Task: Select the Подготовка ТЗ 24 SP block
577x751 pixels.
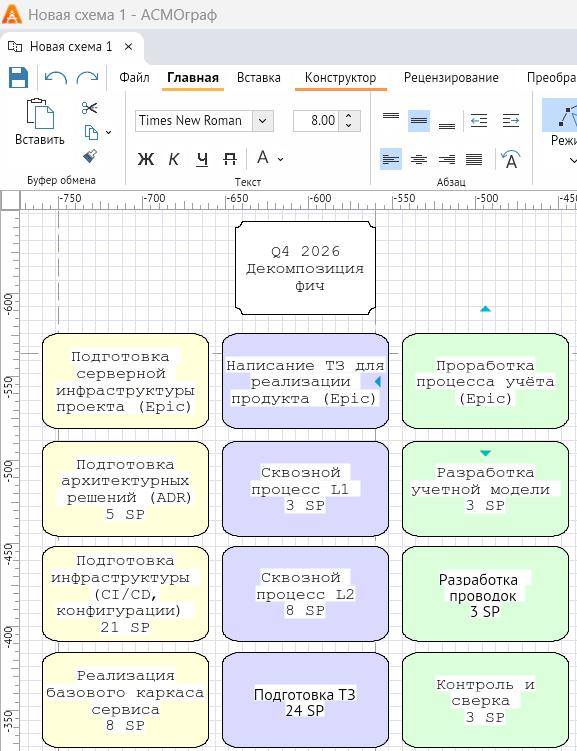Action: (305, 700)
